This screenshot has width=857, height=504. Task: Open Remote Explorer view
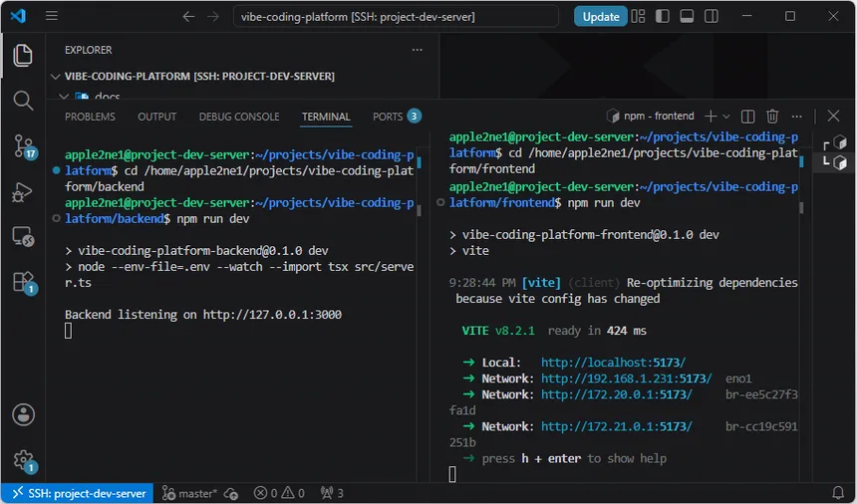[x=23, y=237]
